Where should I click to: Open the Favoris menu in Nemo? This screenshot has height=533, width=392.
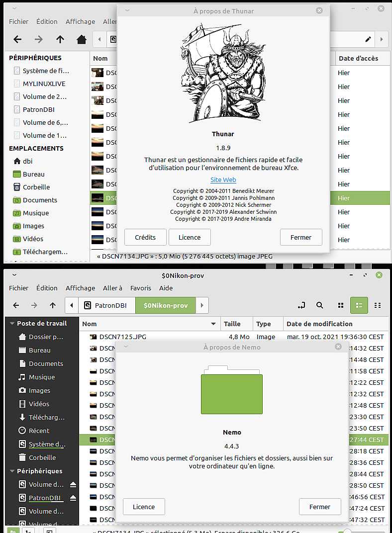coord(140,288)
